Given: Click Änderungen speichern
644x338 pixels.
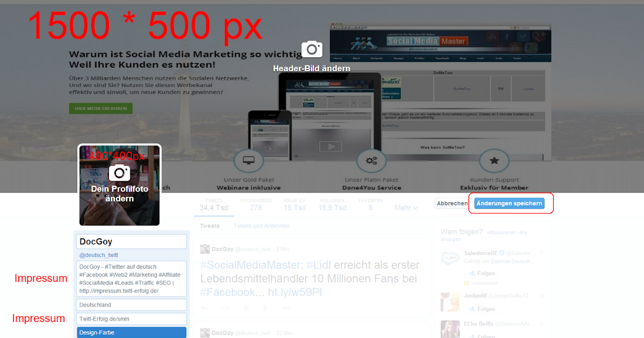Looking at the screenshot, I should tap(509, 204).
